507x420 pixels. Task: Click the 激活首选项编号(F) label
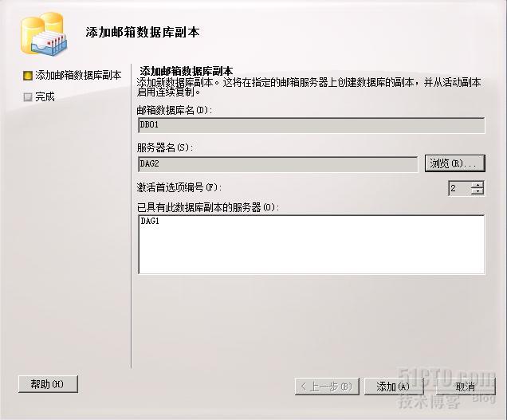point(179,187)
